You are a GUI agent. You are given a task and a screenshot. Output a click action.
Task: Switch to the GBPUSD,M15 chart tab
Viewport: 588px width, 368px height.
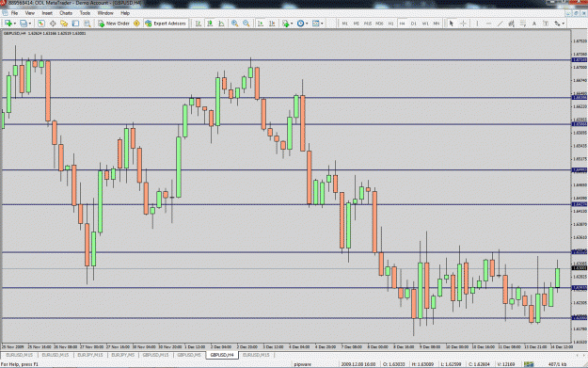pos(155,355)
